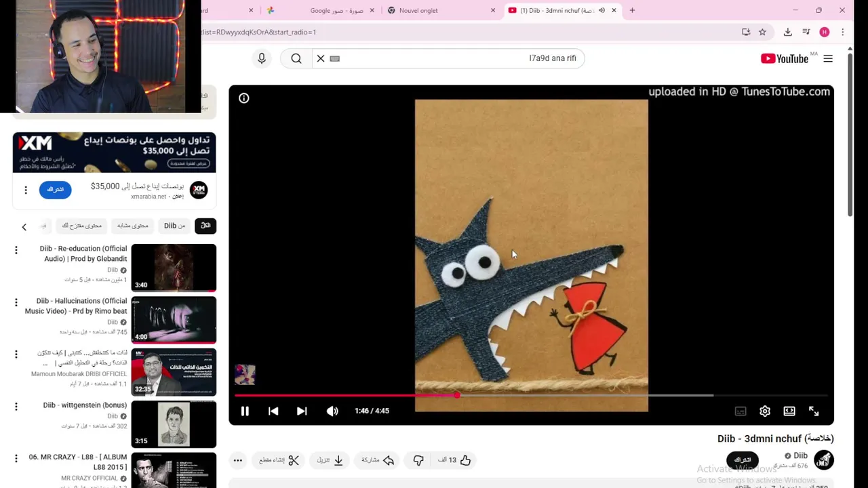This screenshot has width=868, height=488.
Task: Open the player settings gear
Action: [x=765, y=411]
